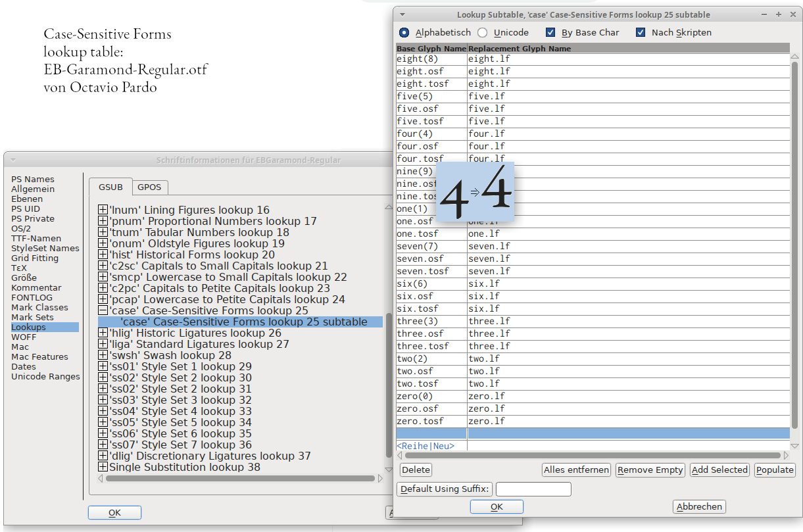
Task: Expand 'ss01' Style Set 1 lookup 29
Action: click(x=103, y=366)
